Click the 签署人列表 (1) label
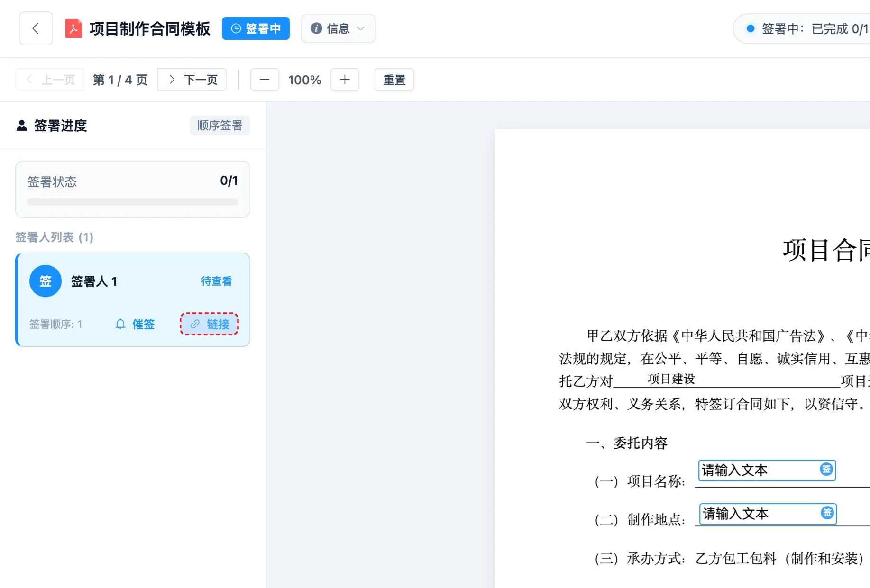Viewport: 870px width, 588px height. pos(54,237)
